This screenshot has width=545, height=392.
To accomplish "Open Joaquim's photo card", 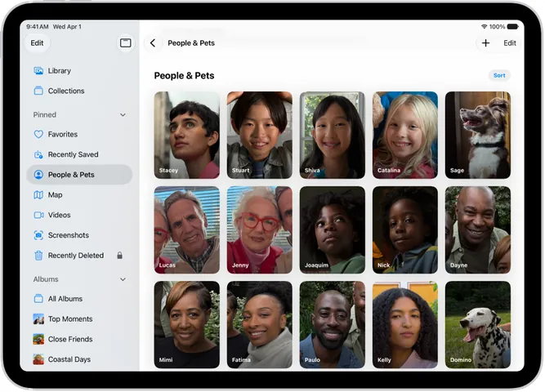I will pos(333,230).
